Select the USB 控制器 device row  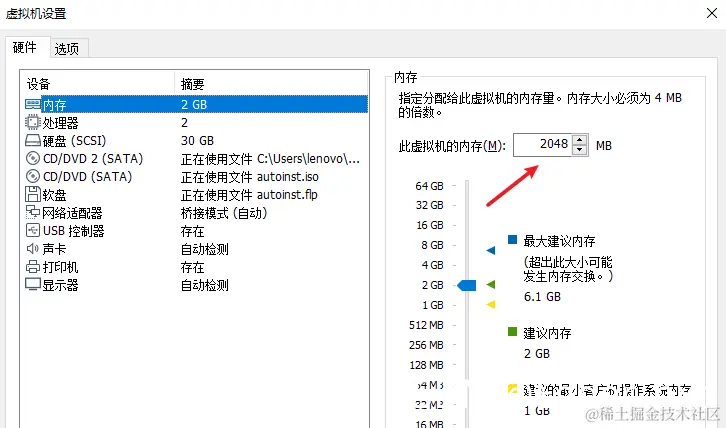(x=196, y=231)
